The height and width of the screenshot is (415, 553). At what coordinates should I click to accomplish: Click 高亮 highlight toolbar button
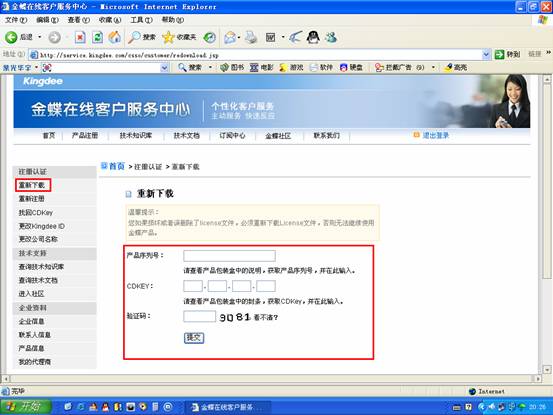(x=456, y=67)
